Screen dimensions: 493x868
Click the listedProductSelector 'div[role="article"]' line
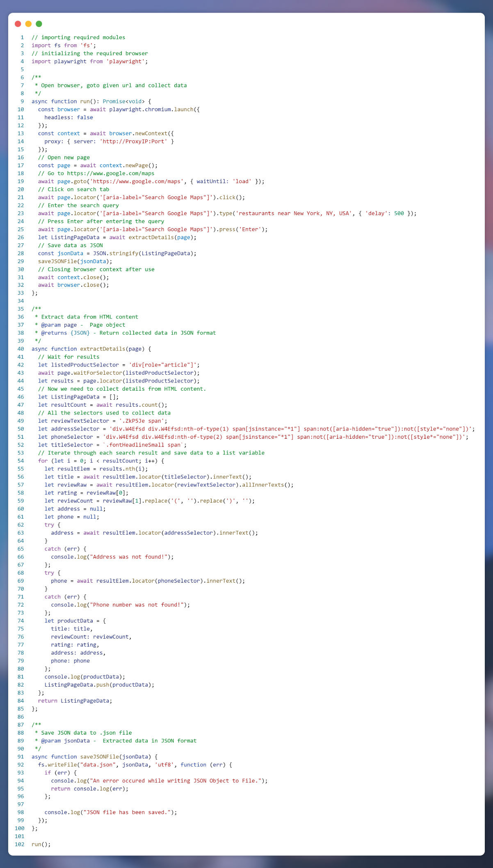coord(119,365)
